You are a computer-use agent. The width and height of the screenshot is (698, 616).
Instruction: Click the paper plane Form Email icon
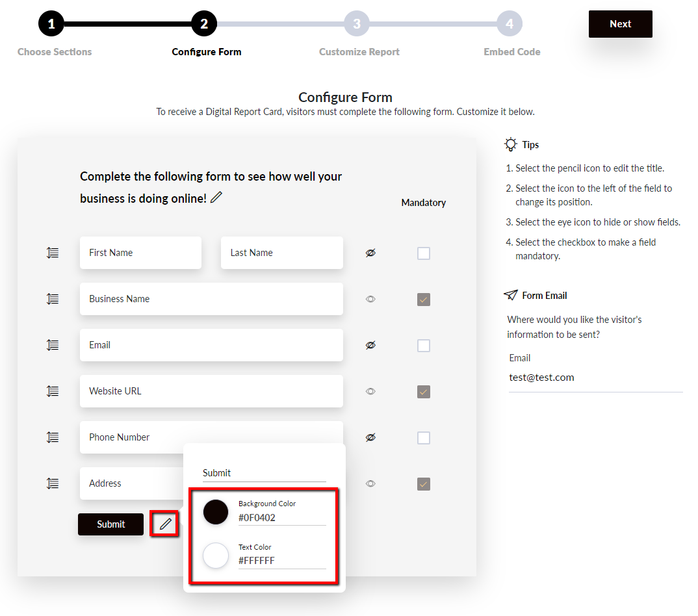tap(511, 294)
